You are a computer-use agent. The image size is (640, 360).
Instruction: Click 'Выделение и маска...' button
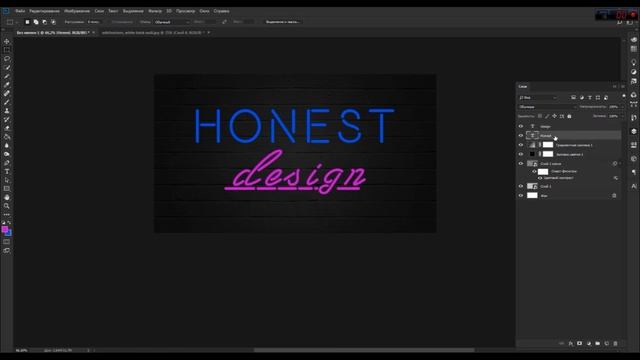[283, 22]
